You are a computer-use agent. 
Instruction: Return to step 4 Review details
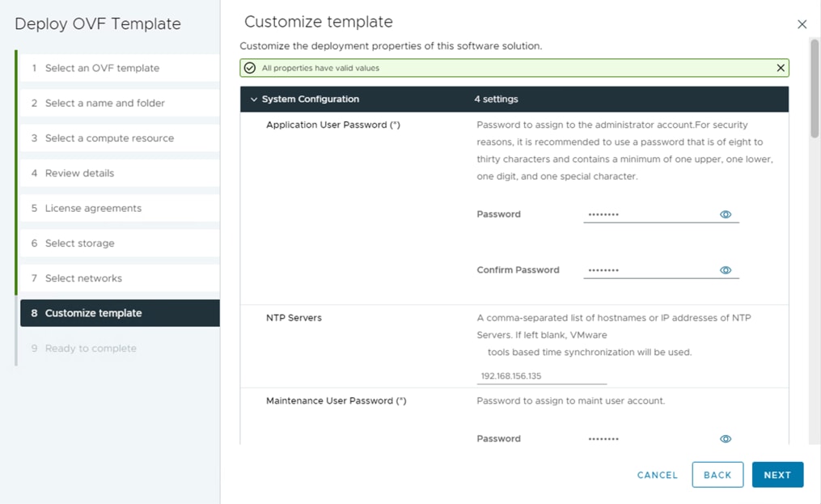pos(79,173)
